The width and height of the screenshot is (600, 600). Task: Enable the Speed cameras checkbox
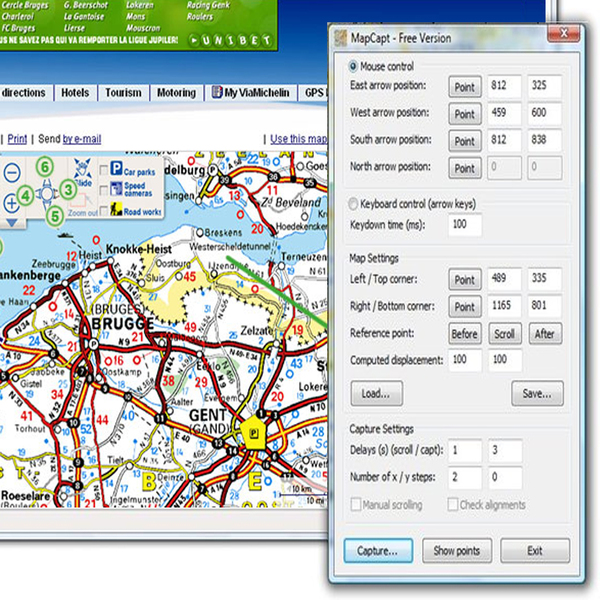103,190
